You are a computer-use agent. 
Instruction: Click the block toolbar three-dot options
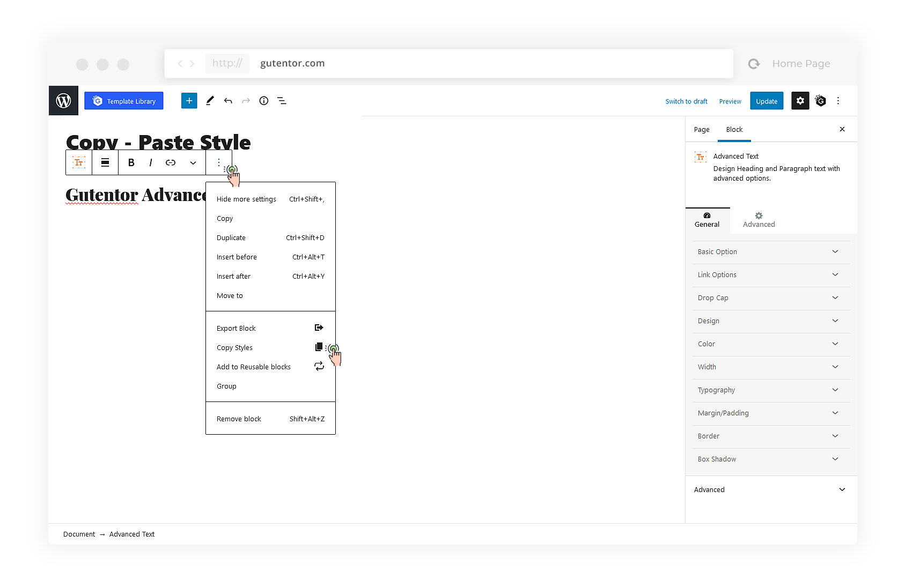pyautogui.click(x=218, y=162)
